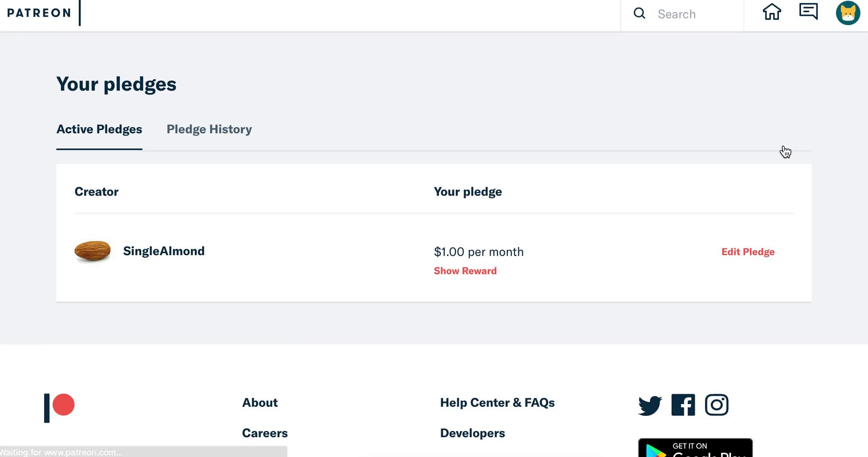This screenshot has height=457, width=868.
Task: Open the Careers footer link
Action: click(265, 433)
